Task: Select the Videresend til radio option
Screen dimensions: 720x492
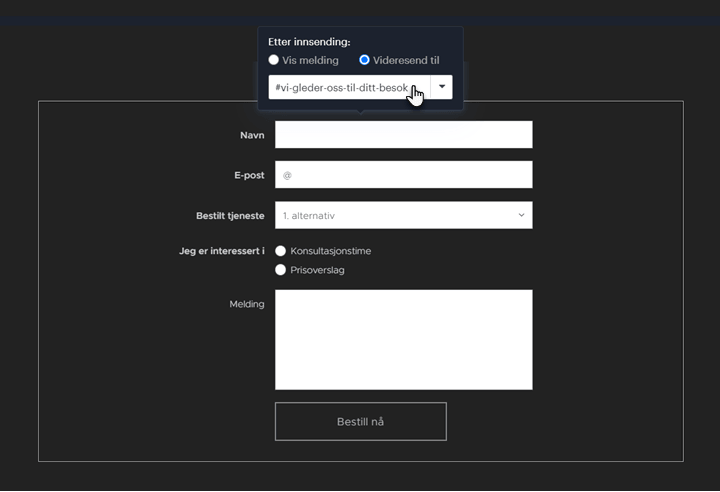Action: [x=364, y=60]
